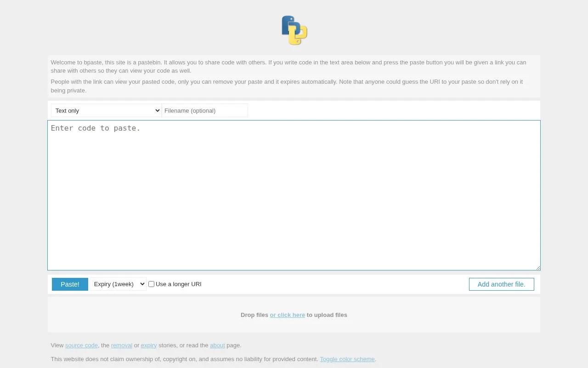Image resolution: width=588 pixels, height=368 pixels.
Task: Click the 'Drop files' text
Action: 254,315
